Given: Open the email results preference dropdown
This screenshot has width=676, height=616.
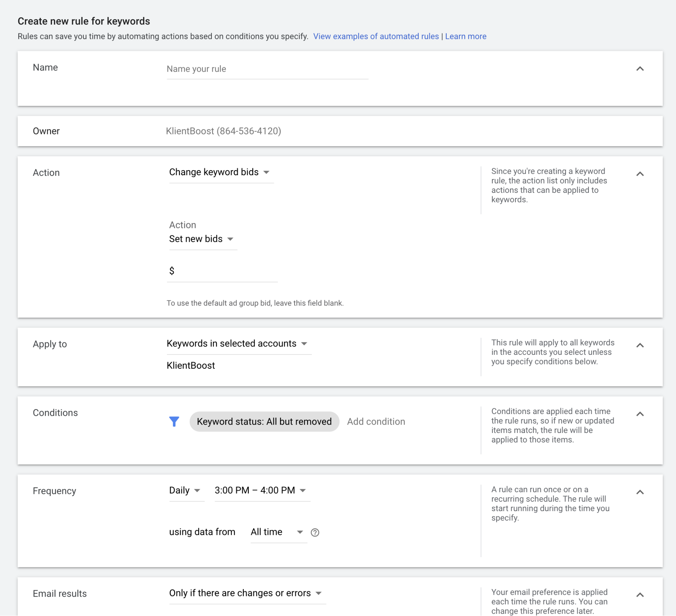Looking at the screenshot, I should pyautogui.click(x=245, y=593).
